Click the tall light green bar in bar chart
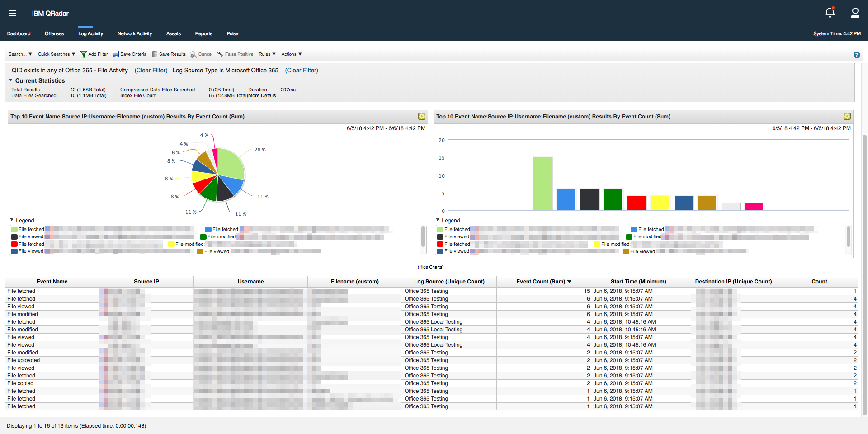This screenshot has height=434, width=868. [542, 184]
